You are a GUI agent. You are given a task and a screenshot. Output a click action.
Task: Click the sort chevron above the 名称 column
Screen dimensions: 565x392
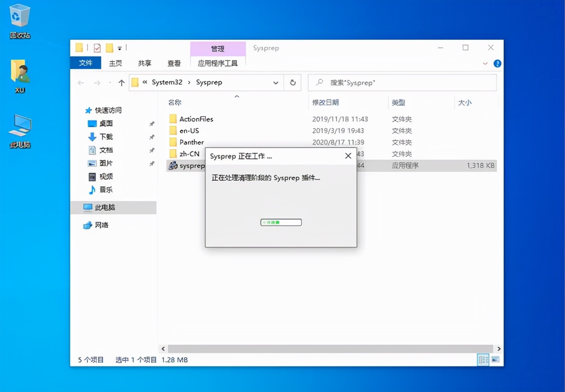237,96
